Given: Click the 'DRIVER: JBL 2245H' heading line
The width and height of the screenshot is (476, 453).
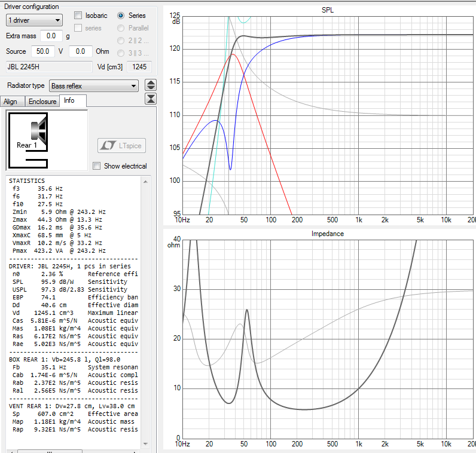Looking at the screenshot, I should [70, 266].
